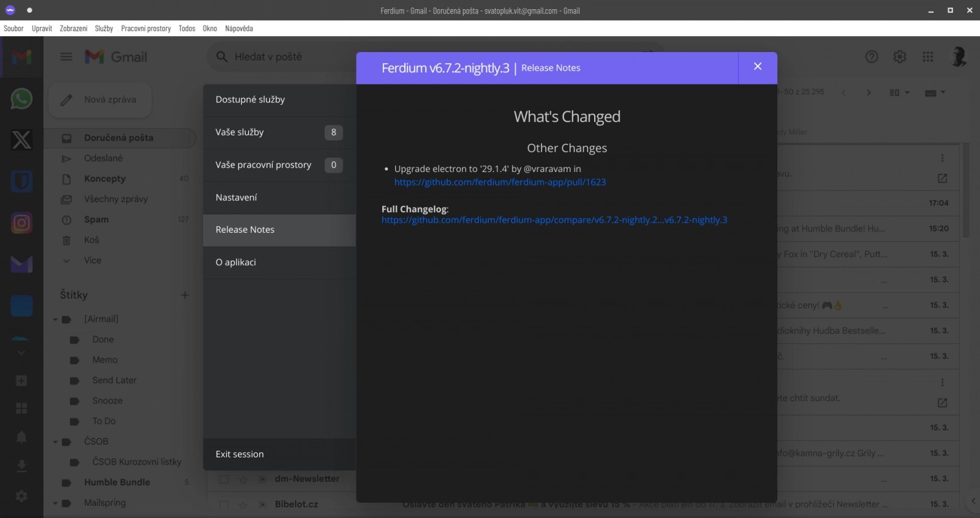Click Exit session button

point(279,454)
